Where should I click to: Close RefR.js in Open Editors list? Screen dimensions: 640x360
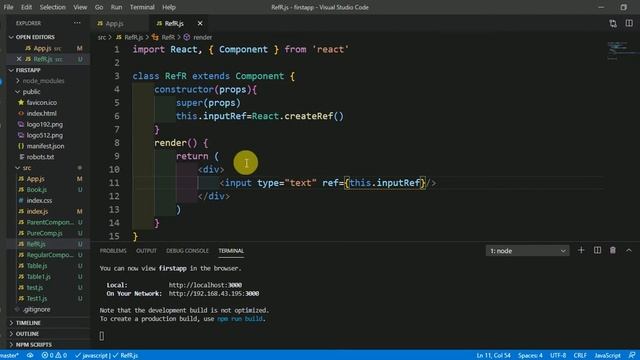19,59
